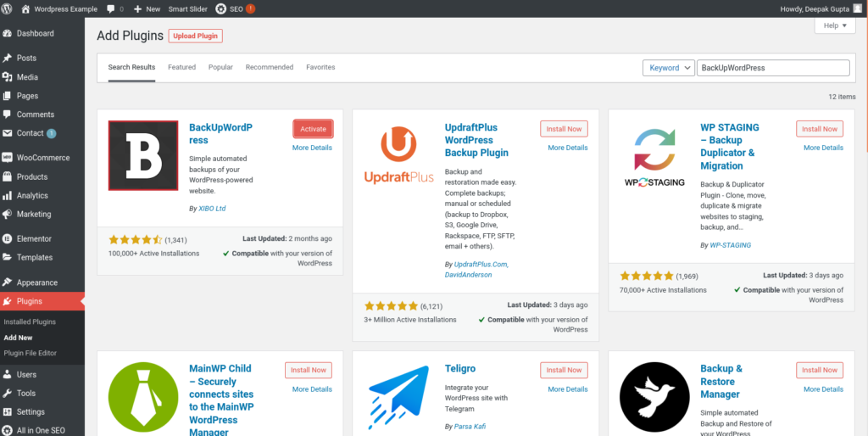The height and width of the screenshot is (436, 868).
Task: Click the plugin search input field
Action: tap(772, 68)
